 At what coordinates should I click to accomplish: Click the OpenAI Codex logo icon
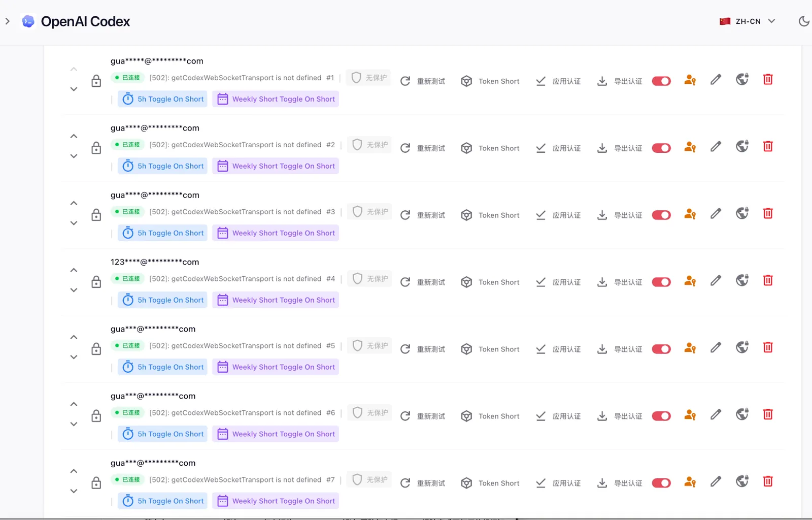point(28,21)
